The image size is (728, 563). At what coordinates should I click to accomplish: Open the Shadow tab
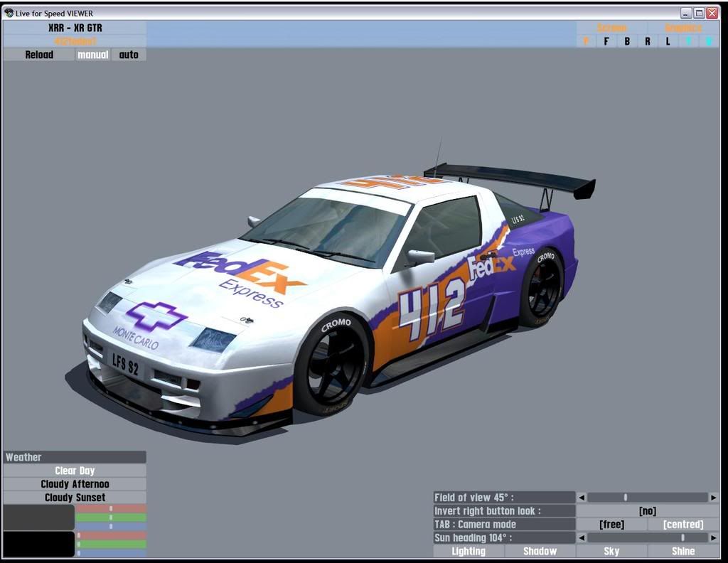540,552
